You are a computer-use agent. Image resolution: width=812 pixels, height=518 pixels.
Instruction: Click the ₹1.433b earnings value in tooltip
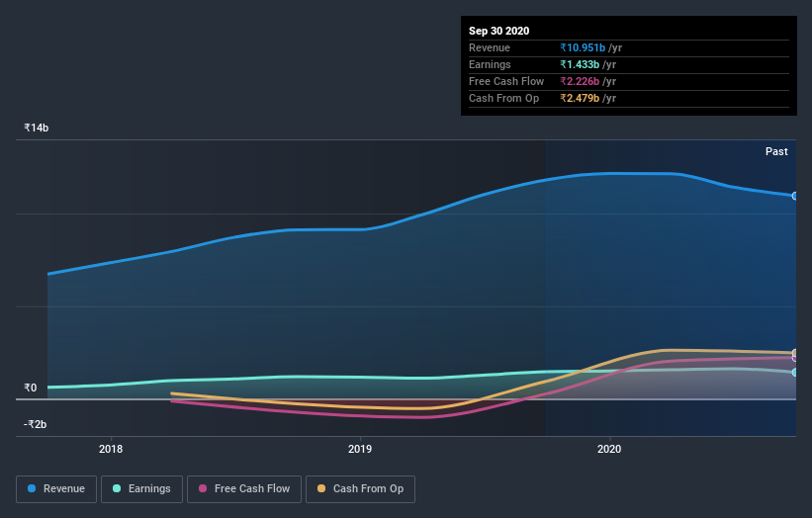[580, 64]
